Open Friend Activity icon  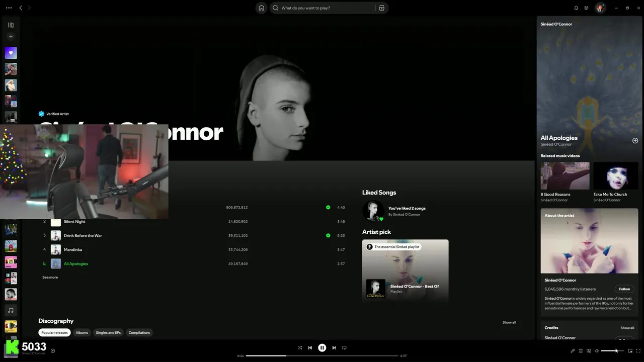tap(586, 8)
